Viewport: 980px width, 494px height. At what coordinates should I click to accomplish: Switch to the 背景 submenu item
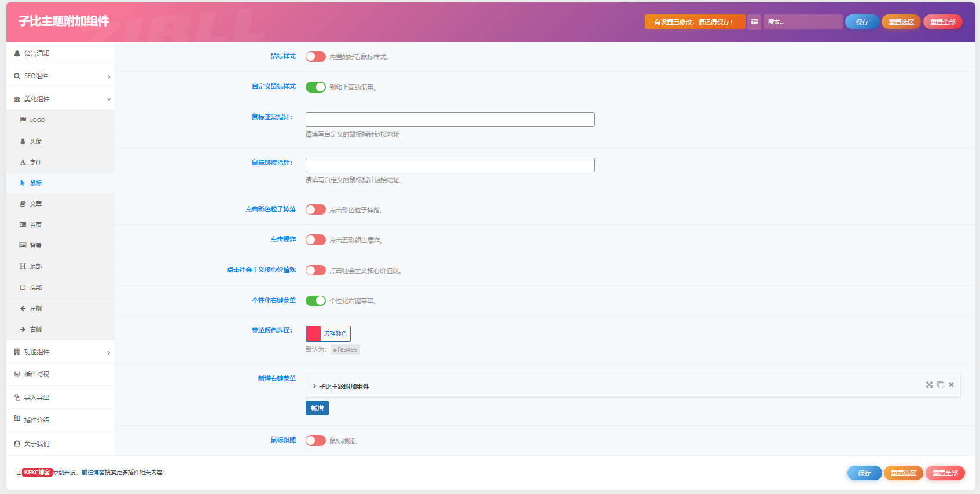36,245
